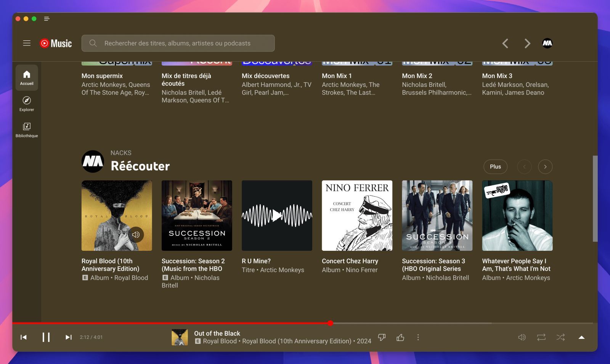Viewport: 610px width, 364px height.
Task: Close the window with the red button
Action: 18,19
